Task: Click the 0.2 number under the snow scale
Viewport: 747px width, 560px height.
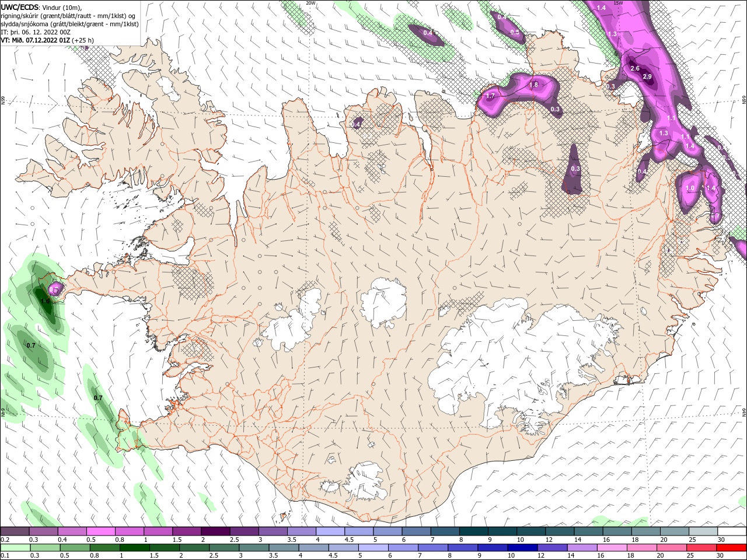Action: 5,540
